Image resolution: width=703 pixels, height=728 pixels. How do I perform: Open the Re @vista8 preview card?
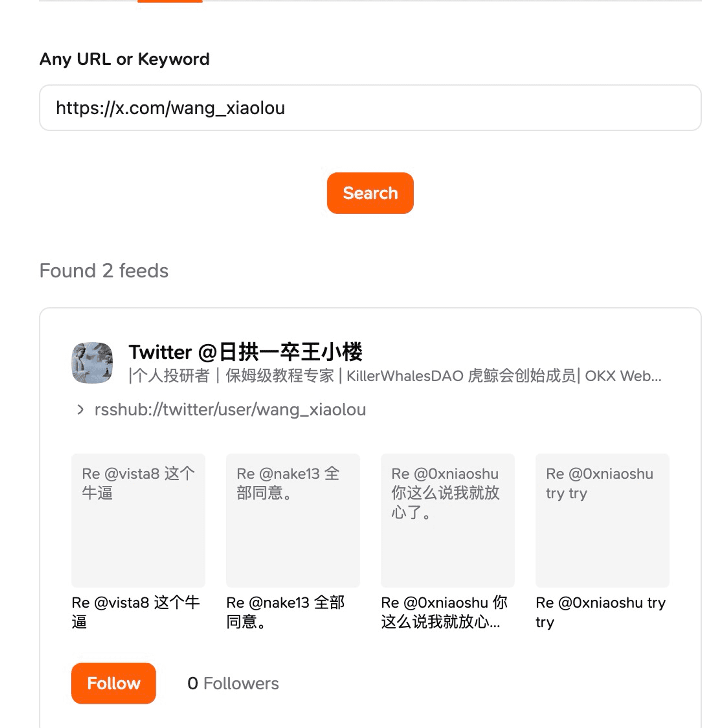coord(138,520)
